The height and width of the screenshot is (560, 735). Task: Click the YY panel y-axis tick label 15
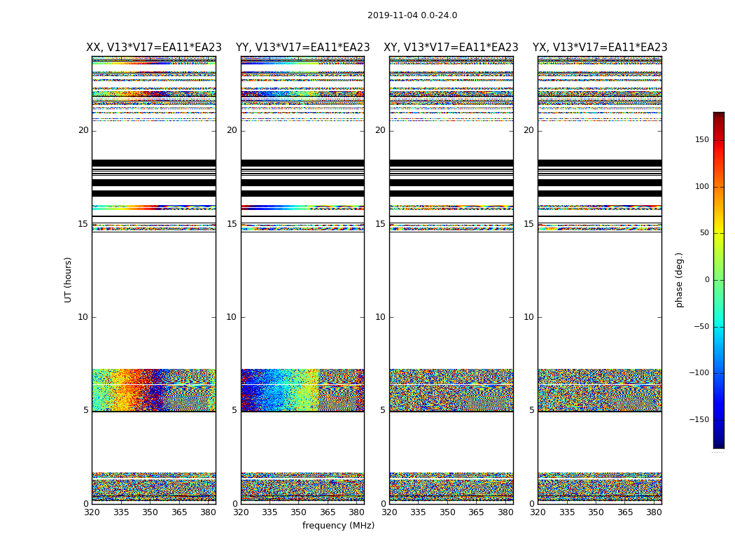(x=232, y=224)
